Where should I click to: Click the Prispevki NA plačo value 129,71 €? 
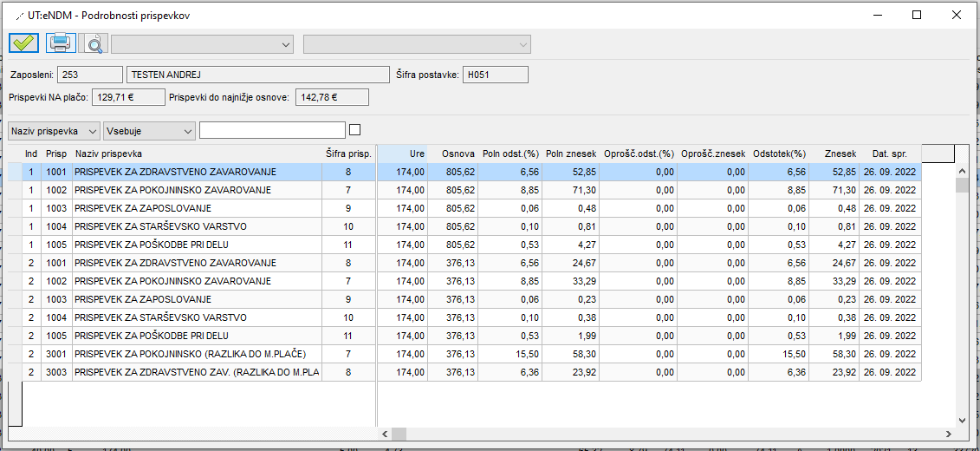[127, 97]
